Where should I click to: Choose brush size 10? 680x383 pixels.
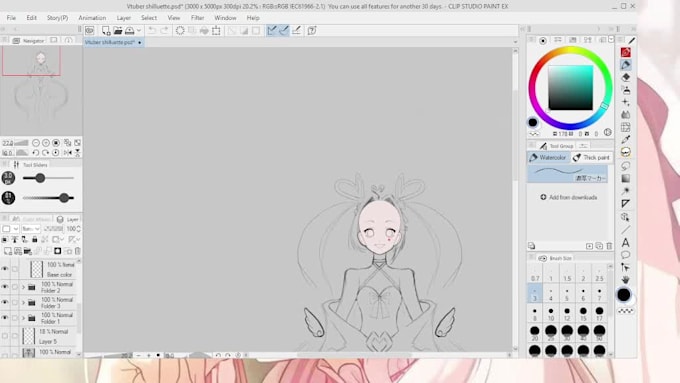pos(551,314)
